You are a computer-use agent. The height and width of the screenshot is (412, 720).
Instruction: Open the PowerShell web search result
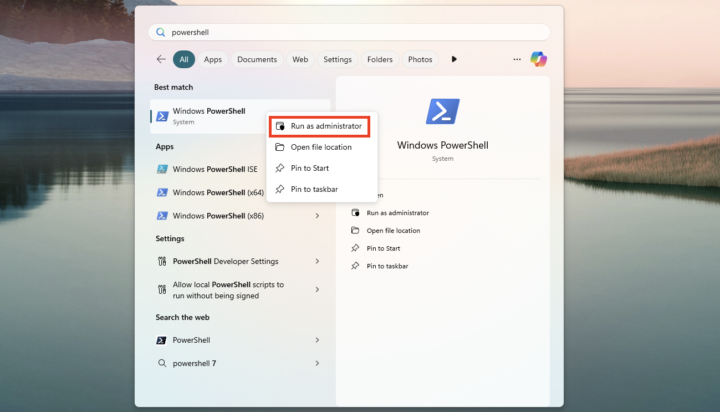point(240,340)
